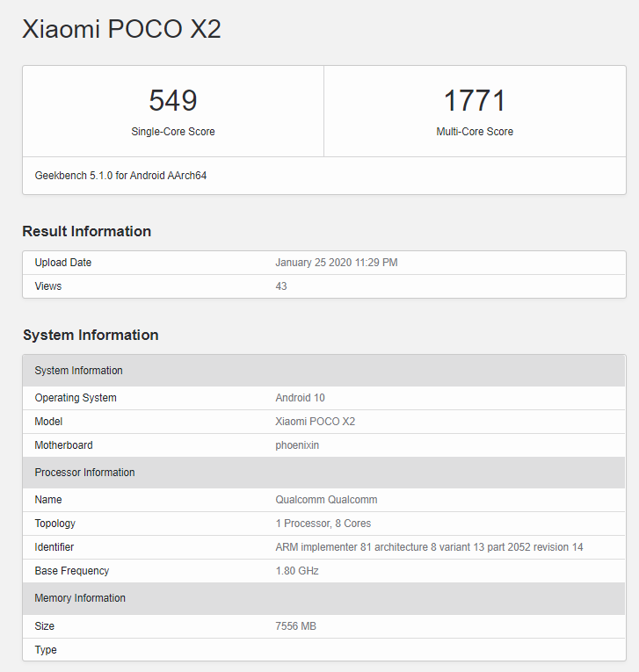Select the Android 10 operating system value
This screenshot has height=672, width=639.
[301, 398]
